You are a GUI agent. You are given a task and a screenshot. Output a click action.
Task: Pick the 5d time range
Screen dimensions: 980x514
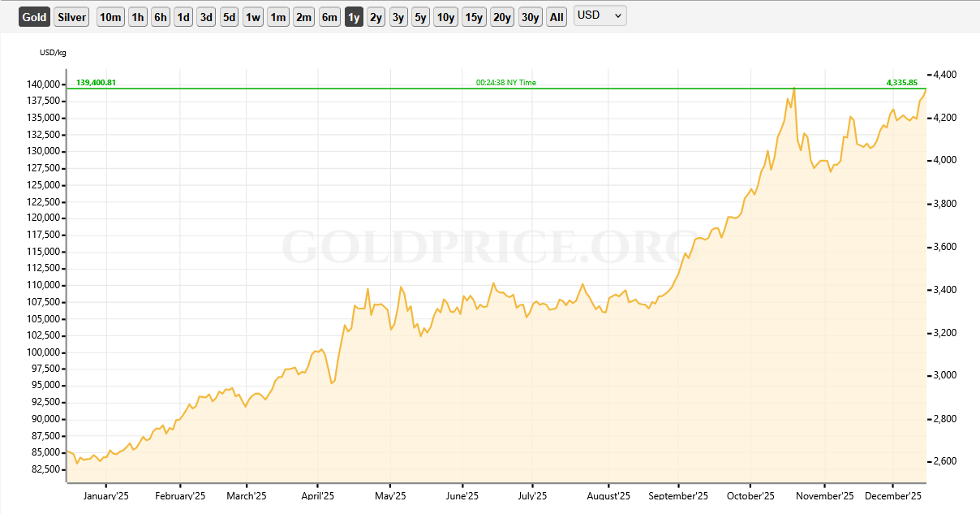(229, 17)
